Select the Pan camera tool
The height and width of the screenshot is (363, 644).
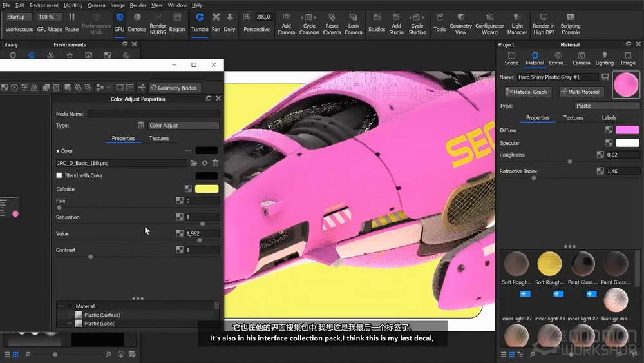pos(216,23)
